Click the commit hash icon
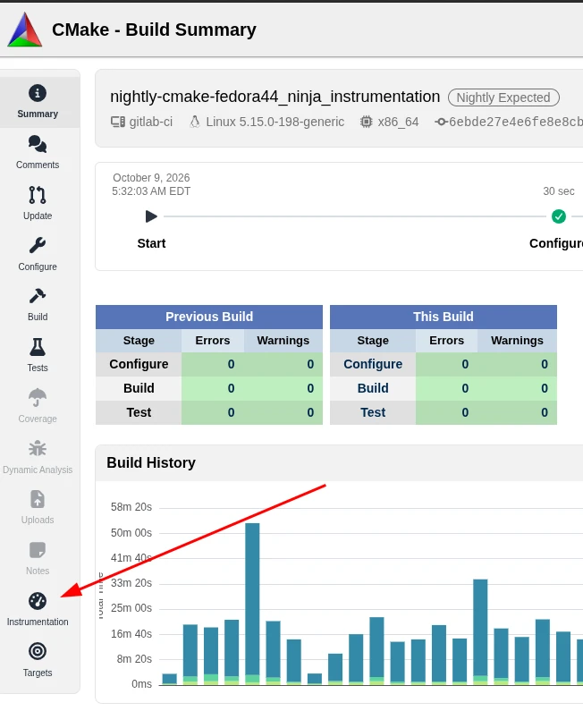Screen dimensions: 583x728 point(441,123)
